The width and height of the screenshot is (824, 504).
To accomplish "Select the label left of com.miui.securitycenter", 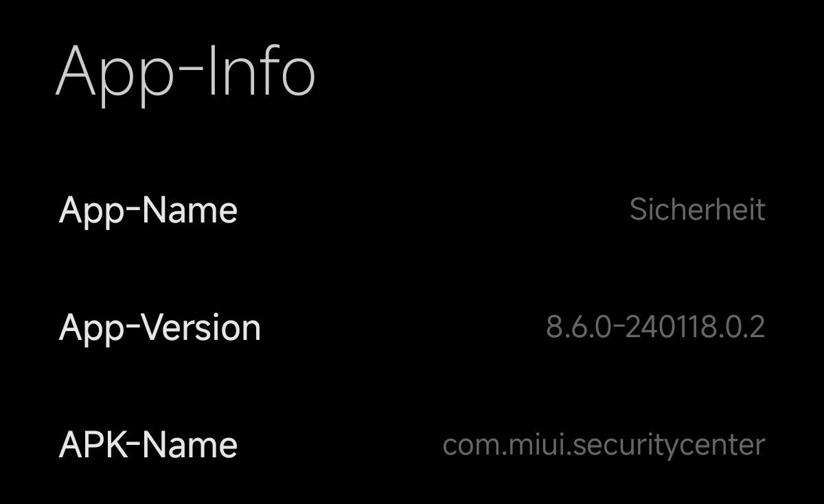I will tap(148, 445).
